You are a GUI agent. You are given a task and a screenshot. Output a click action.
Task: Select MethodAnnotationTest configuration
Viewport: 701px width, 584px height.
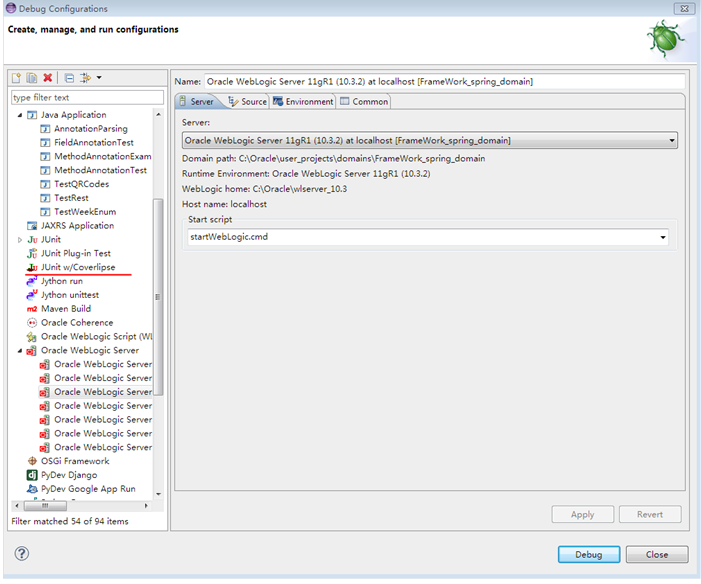click(x=100, y=170)
